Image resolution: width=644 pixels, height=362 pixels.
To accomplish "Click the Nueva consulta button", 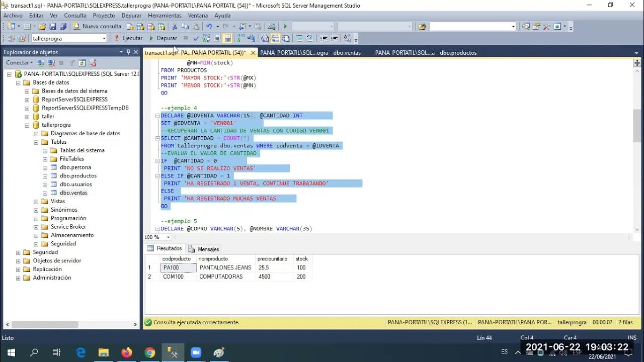I will click(97, 26).
